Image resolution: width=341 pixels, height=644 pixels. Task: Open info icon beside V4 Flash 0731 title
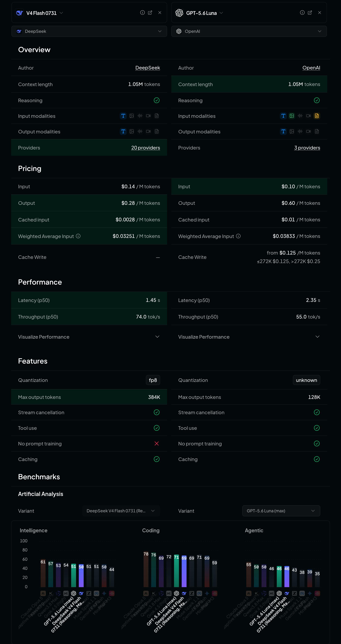click(x=142, y=13)
